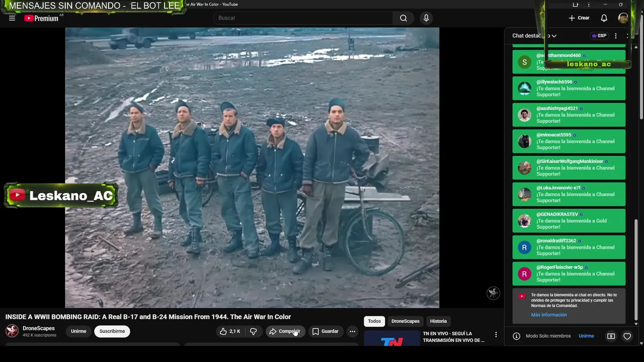The image size is (644, 362).
Task: Click the heart reaction icon in chat
Action: coord(627,336)
